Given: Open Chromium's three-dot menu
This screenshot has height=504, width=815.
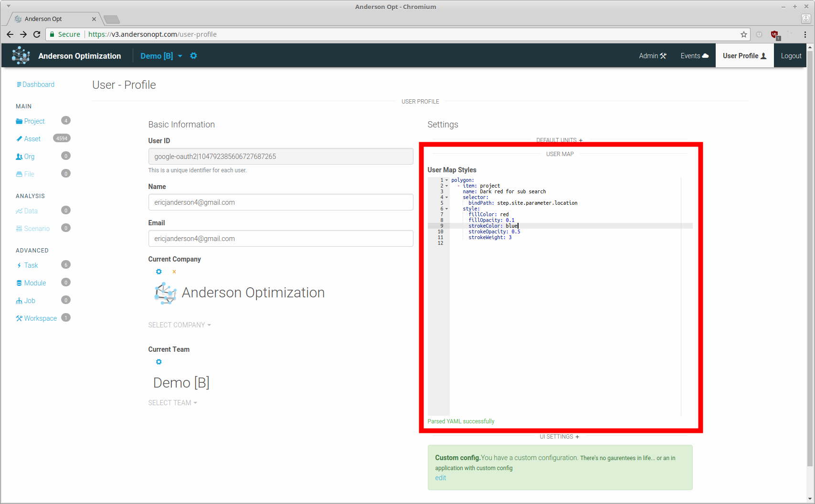Looking at the screenshot, I should coord(805,34).
